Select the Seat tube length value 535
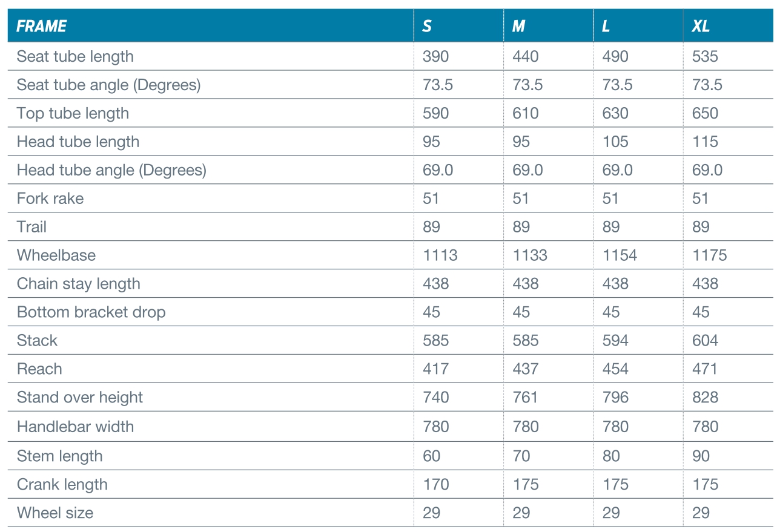The height and width of the screenshot is (532, 777). tap(705, 56)
